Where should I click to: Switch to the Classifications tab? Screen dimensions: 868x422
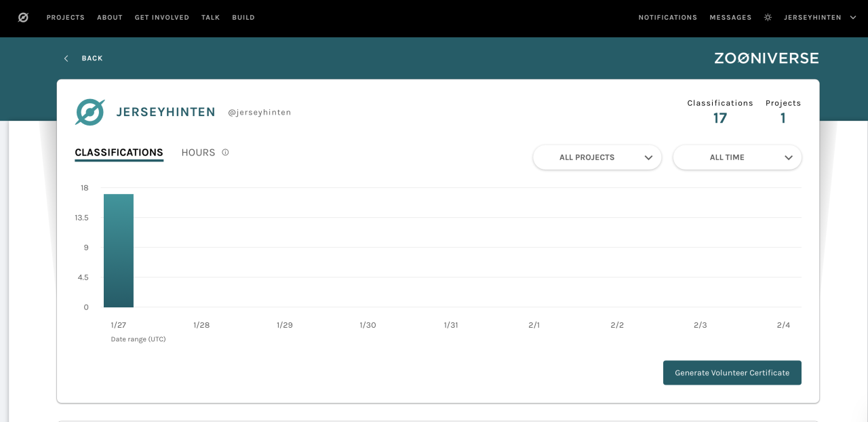click(x=119, y=153)
